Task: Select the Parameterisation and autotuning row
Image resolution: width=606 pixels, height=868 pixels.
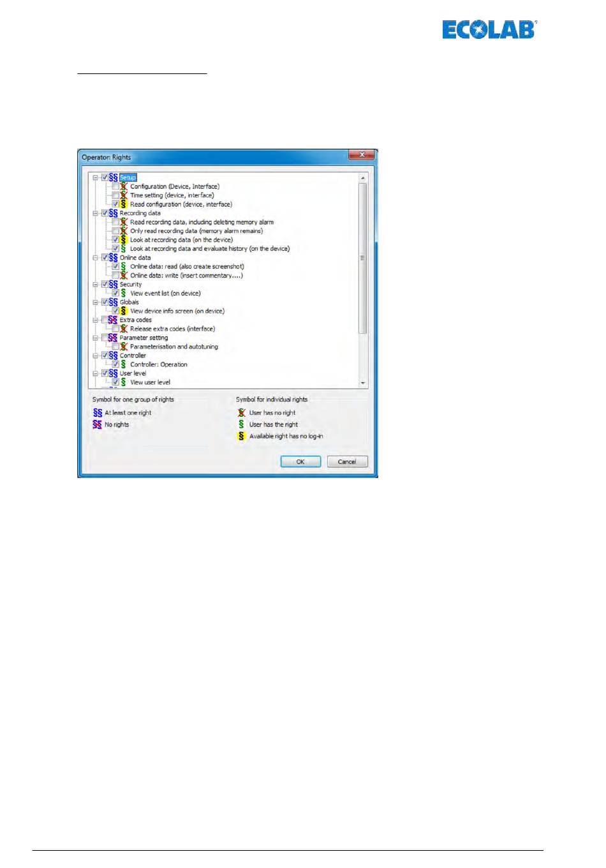Action: pos(174,347)
